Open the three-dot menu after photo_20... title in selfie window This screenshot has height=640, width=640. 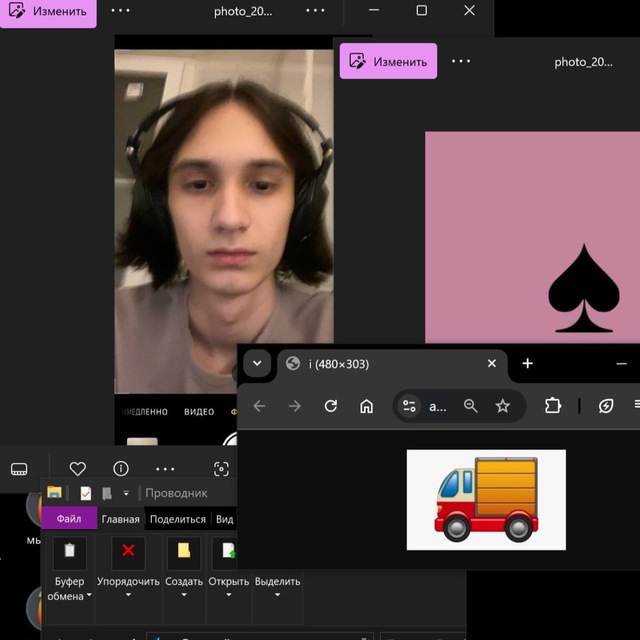pos(315,11)
